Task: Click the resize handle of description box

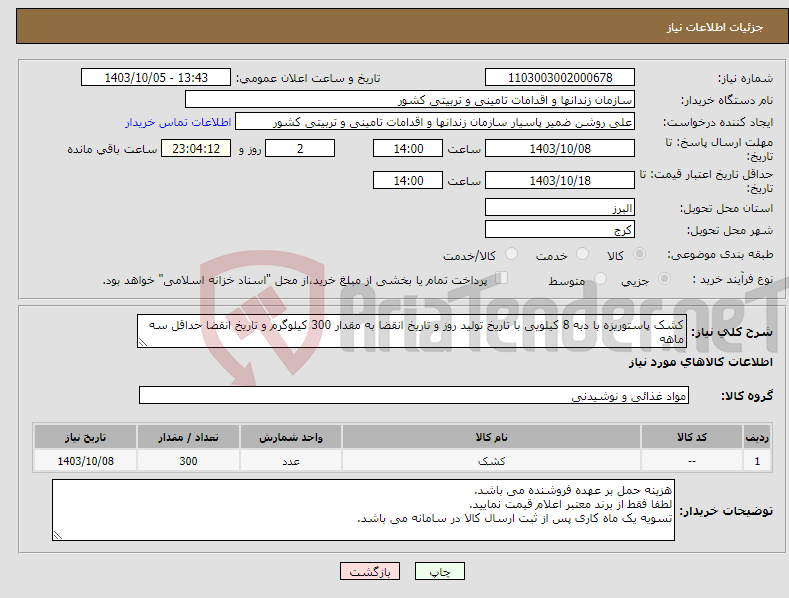Action: [x=143, y=343]
